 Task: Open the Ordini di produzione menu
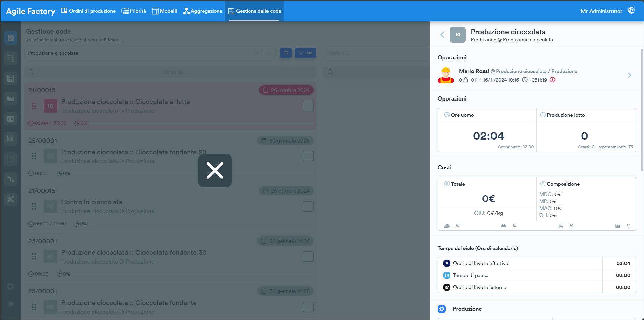(x=88, y=11)
